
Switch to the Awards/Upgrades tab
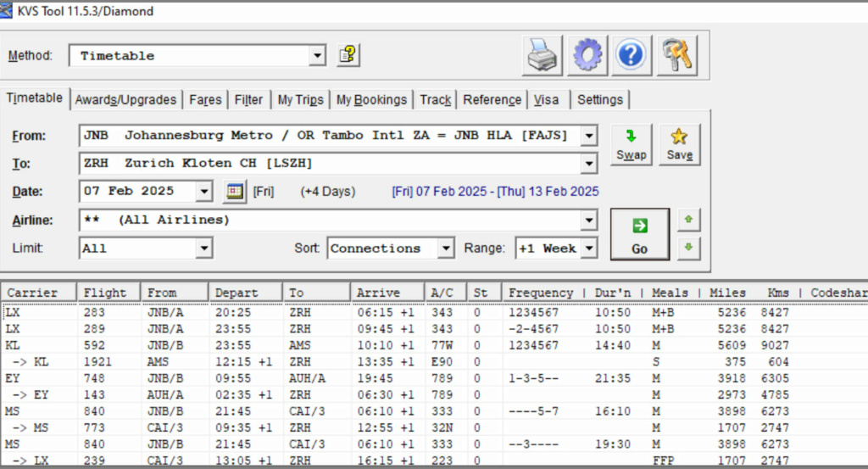coord(125,100)
